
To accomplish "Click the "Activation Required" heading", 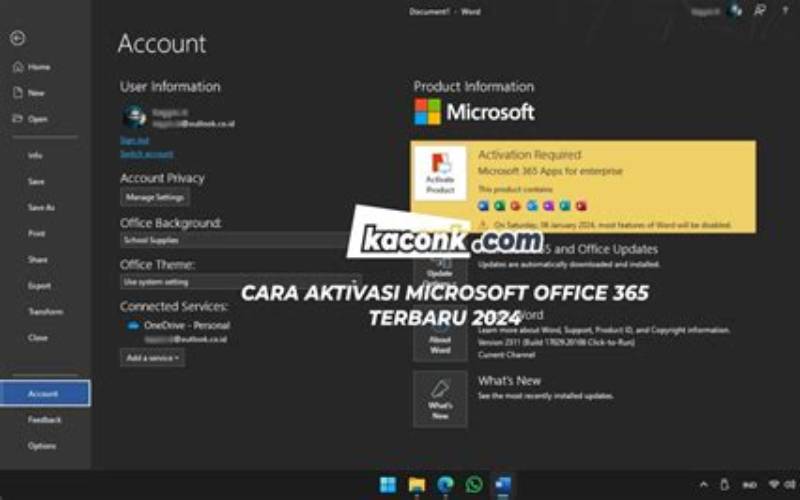I will coord(529,155).
